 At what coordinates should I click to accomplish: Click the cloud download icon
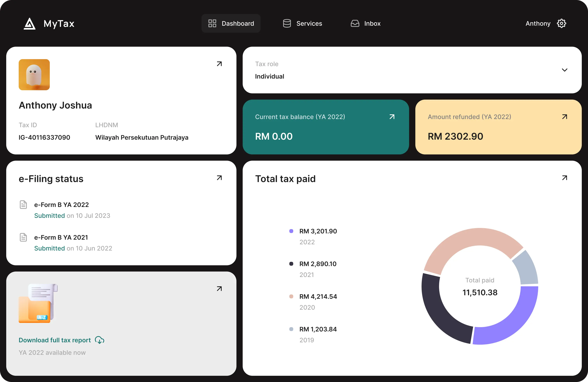(100, 340)
